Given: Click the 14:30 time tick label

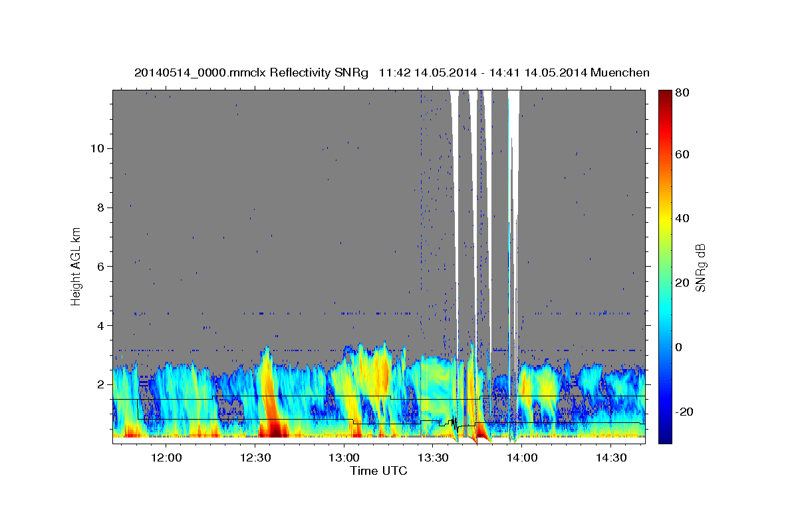Looking at the screenshot, I should [x=609, y=458].
